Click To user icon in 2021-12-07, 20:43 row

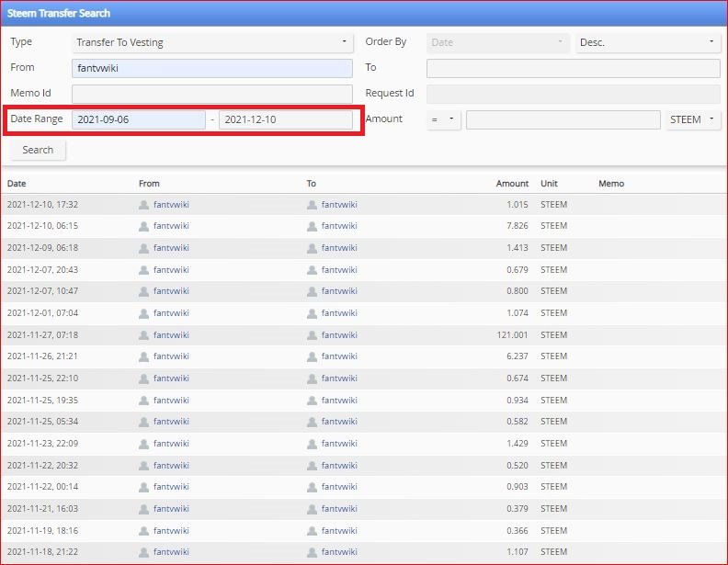[x=312, y=270]
